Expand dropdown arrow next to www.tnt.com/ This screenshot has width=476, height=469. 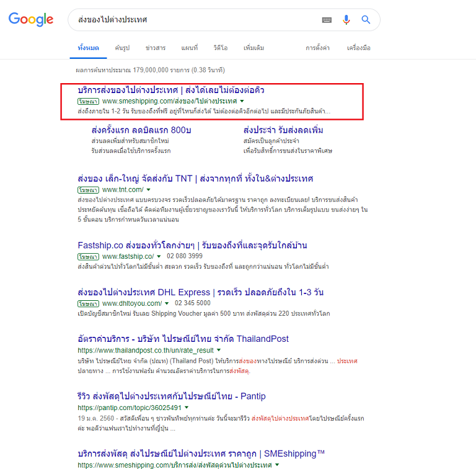[x=149, y=190]
